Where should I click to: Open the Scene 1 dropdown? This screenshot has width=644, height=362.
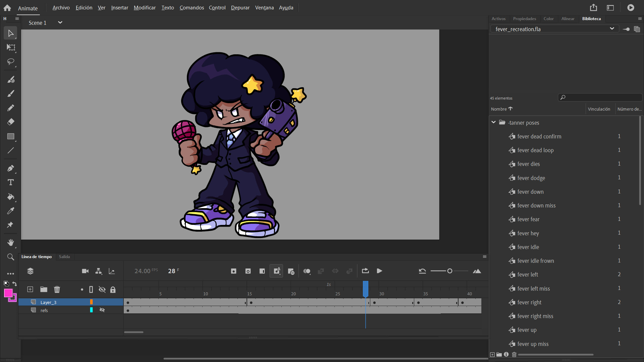point(60,22)
